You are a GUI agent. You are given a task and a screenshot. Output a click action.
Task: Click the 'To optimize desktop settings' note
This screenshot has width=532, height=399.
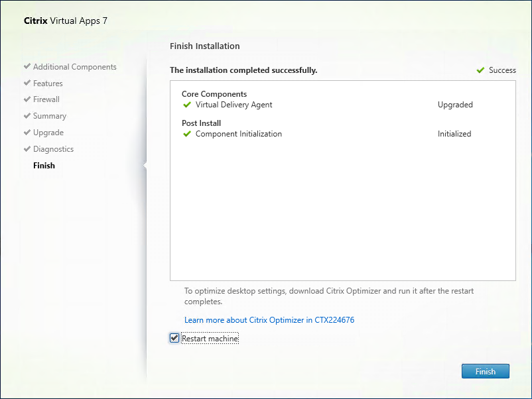pyautogui.click(x=329, y=296)
